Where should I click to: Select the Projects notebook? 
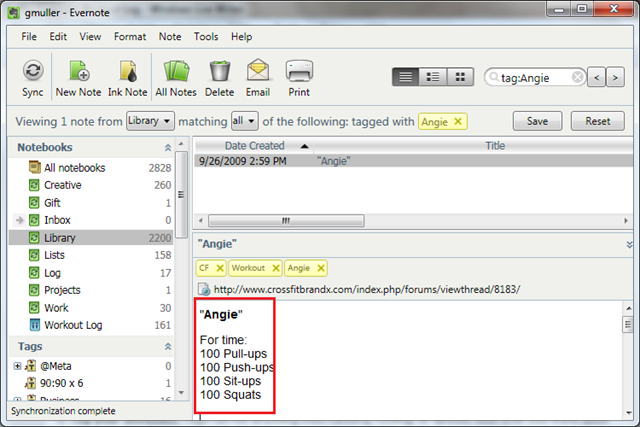tap(91, 290)
